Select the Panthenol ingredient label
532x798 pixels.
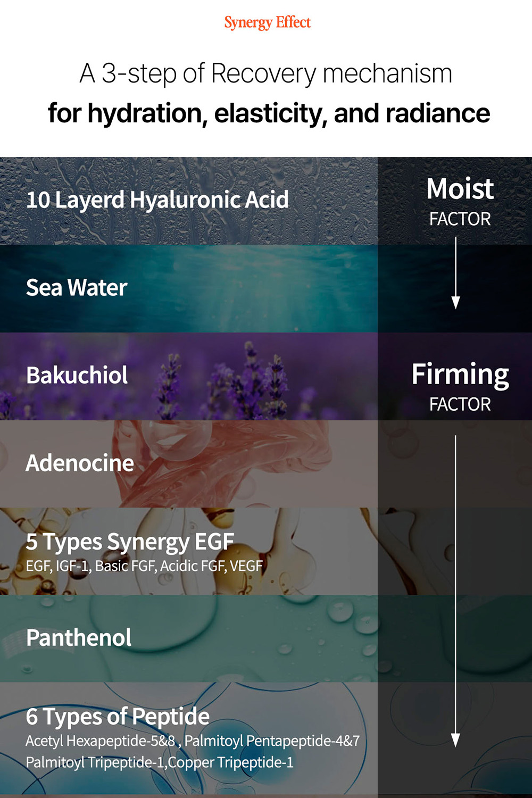79,638
